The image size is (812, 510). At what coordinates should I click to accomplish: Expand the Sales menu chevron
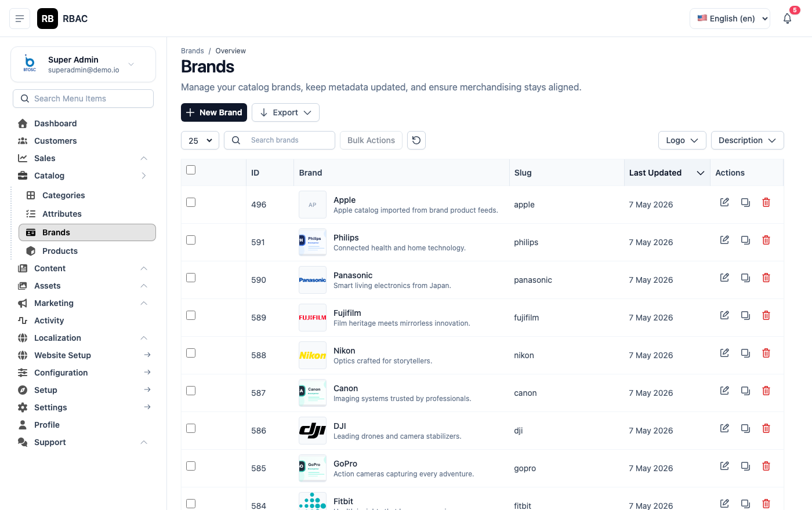click(144, 158)
